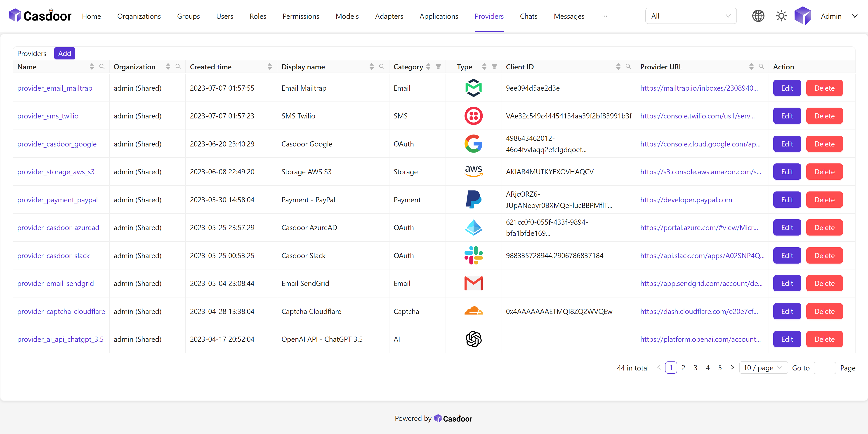Toggle light/dark theme with sun icon
Screen dimensions: 868x434
pyautogui.click(x=781, y=16)
